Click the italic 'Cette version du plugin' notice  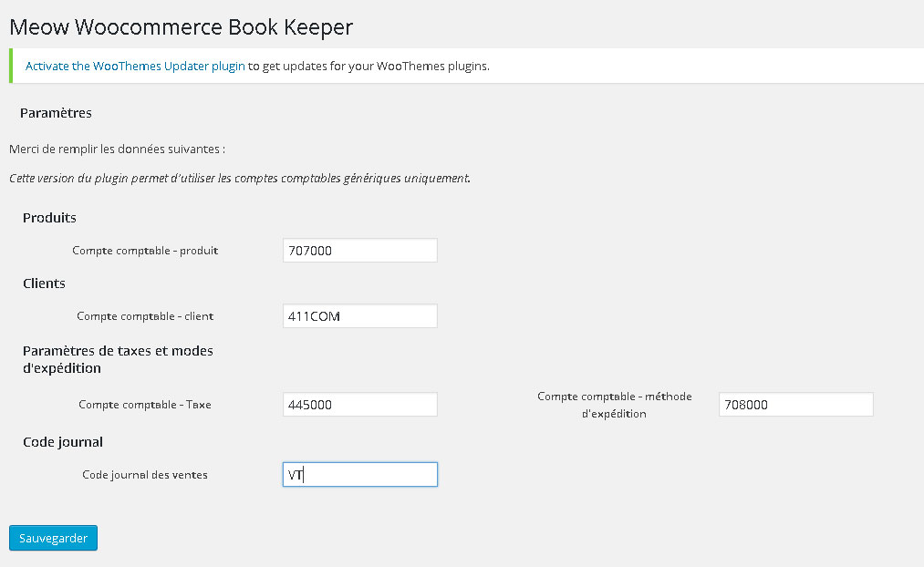pyautogui.click(x=239, y=178)
